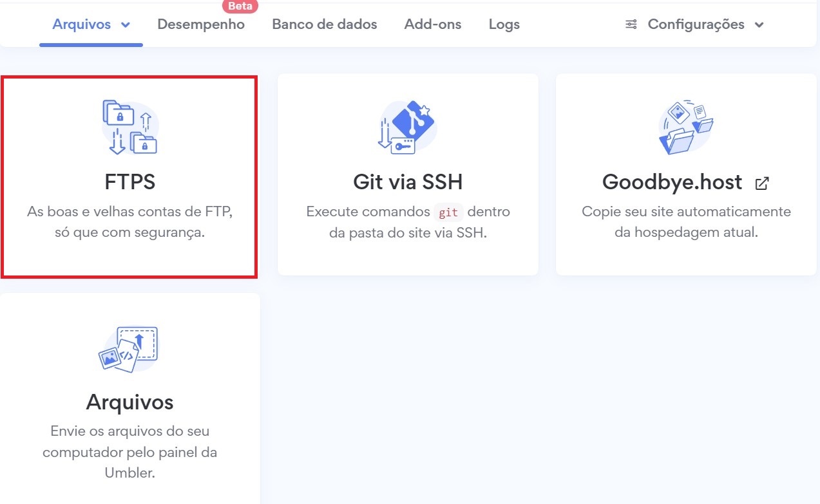Open the external link icon beside Goodbye.host

click(x=762, y=183)
